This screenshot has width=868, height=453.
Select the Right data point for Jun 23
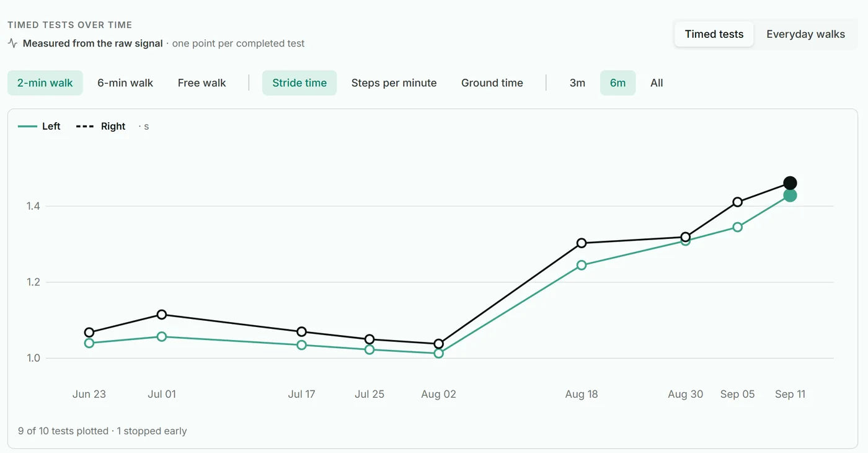click(x=89, y=333)
